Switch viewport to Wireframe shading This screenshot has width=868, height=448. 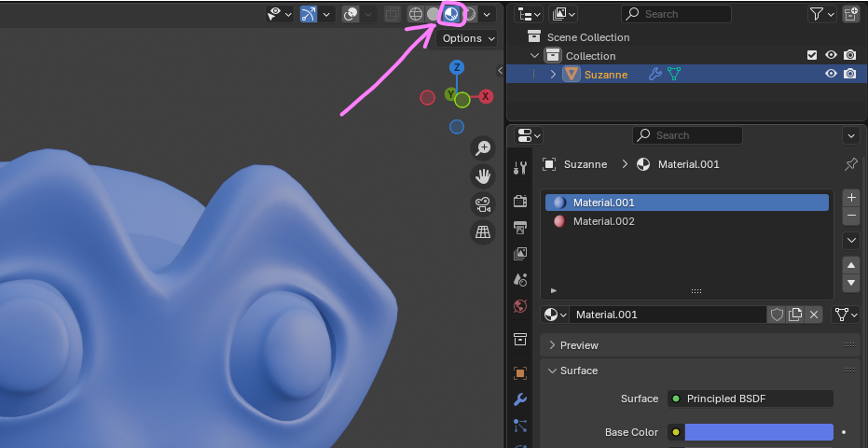pos(416,14)
